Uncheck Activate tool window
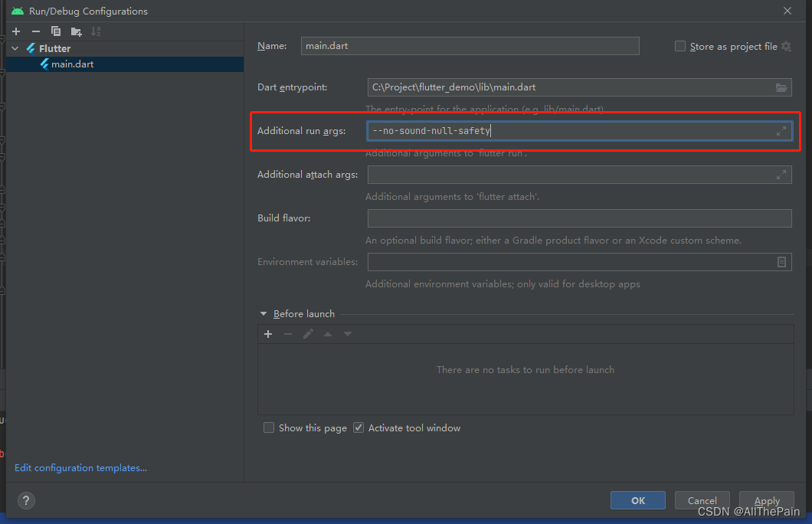This screenshot has width=812, height=524. coord(359,427)
